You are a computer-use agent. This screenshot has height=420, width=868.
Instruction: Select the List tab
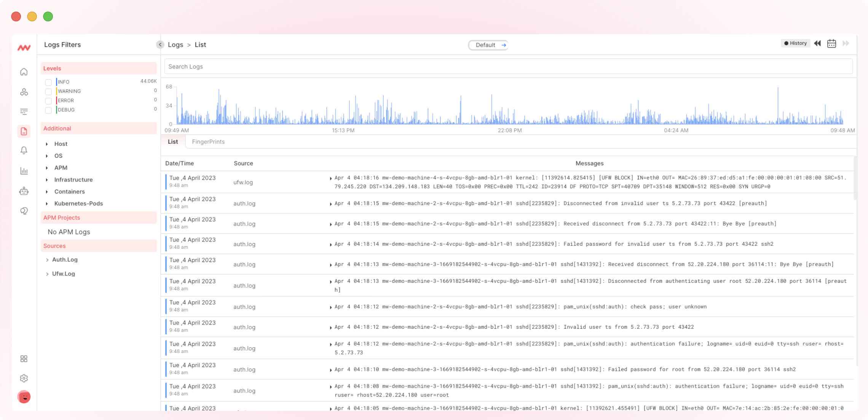[172, 142]
